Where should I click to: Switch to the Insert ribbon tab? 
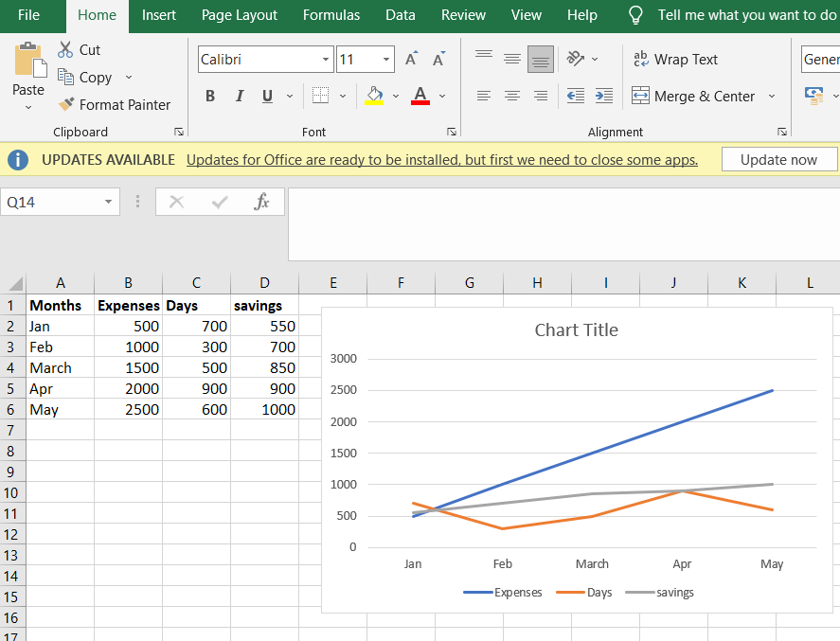click(x=158, y=15)
